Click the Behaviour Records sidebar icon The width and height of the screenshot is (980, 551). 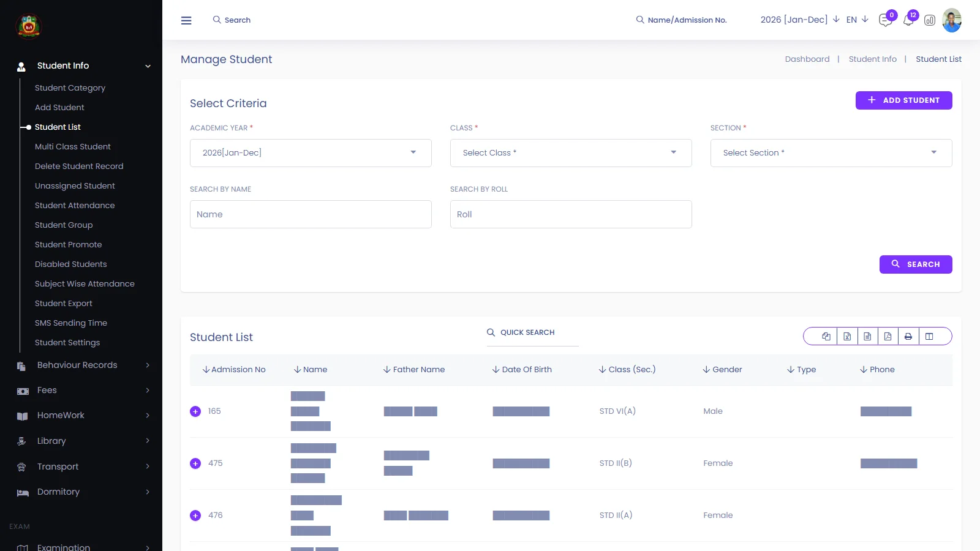(x=21, y=366)
